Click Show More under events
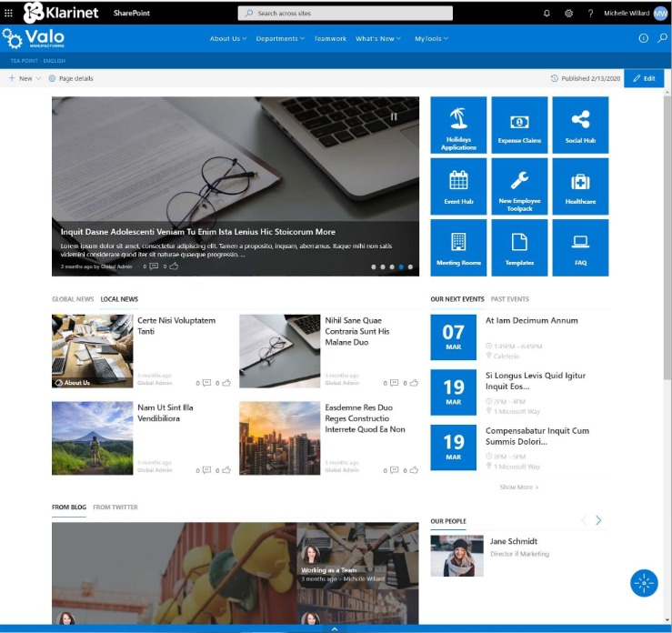 click(518, 487)
